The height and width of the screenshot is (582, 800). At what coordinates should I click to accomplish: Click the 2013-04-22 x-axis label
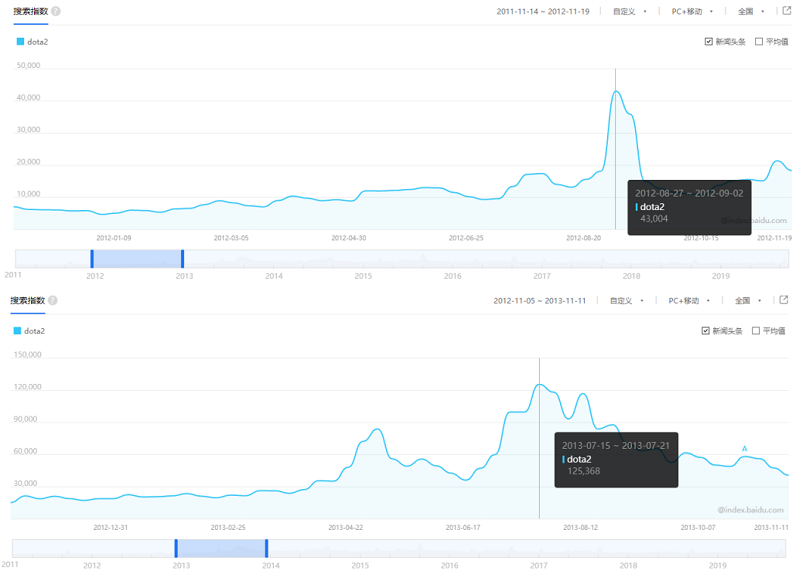[345, 527]
